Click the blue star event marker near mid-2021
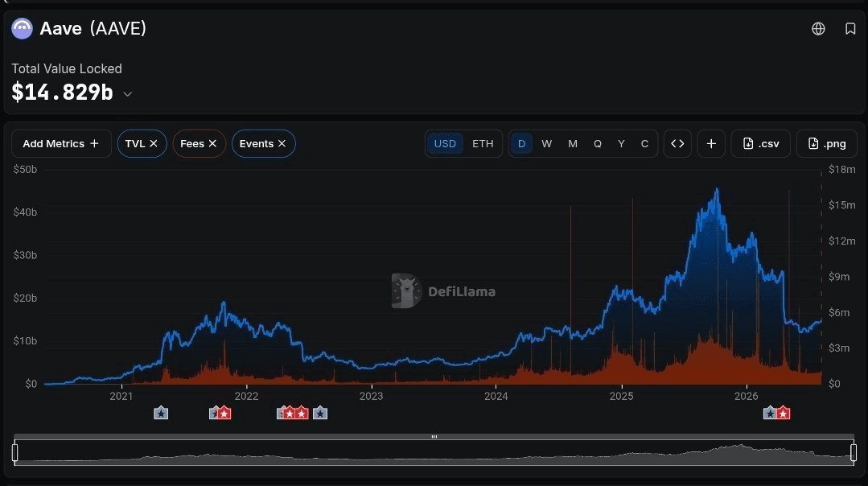 pyautogui.click(x=161, y=413)
